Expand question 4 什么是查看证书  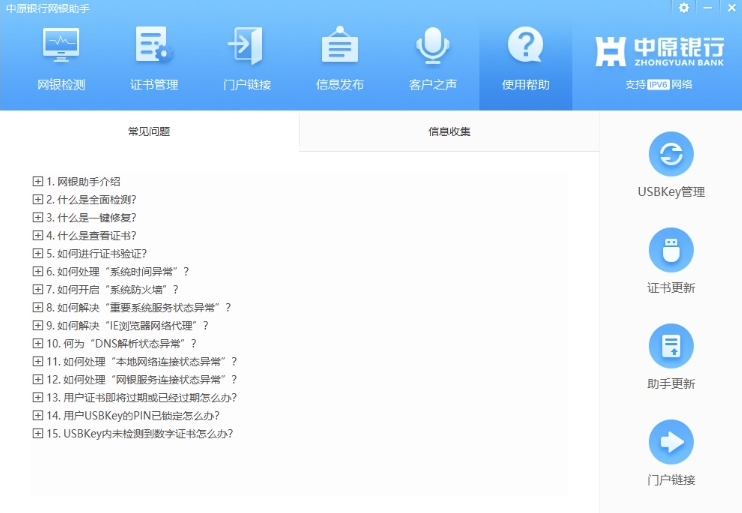coord(38,235)
